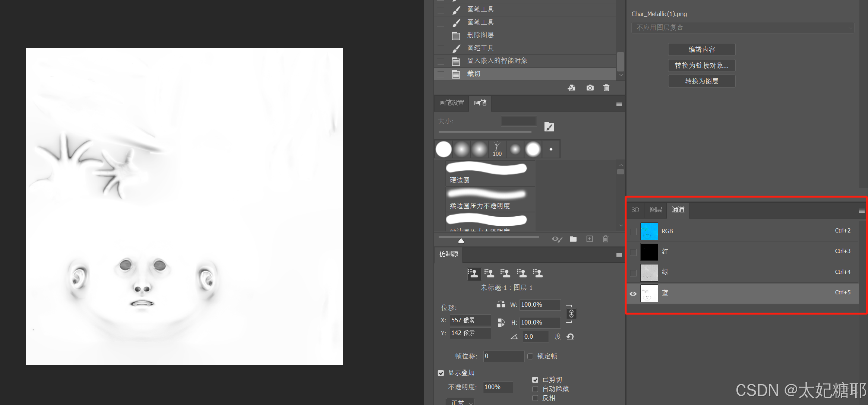Switch to the 画笔设置 tab
Viewport: 868px width, 405px height.
click(452, 103)
